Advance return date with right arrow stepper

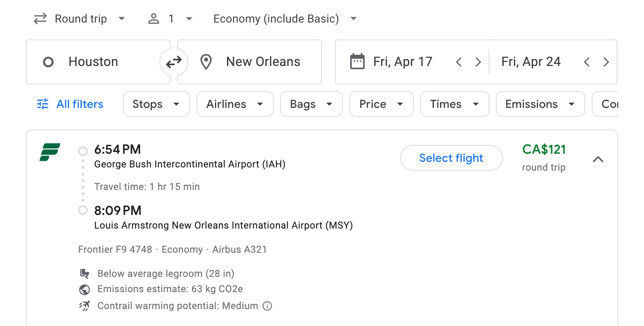(x=606, y=62)
